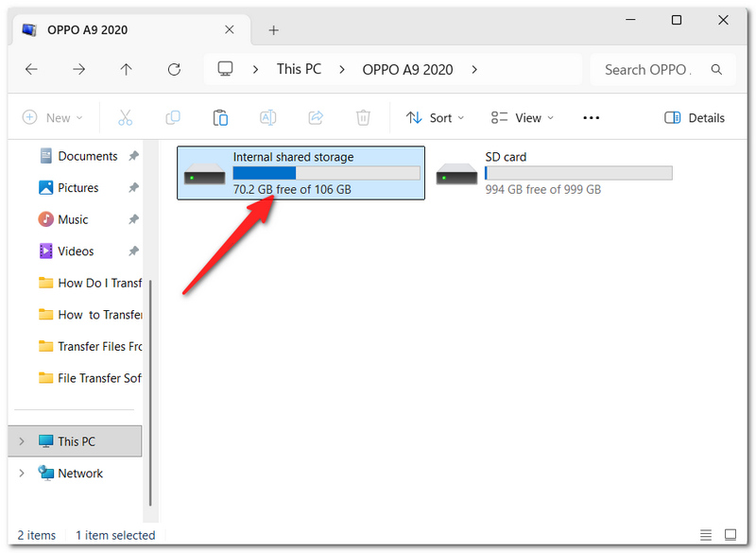Click the Rename icon in toolbar
This screenshot has width=756, height=553.
[267, 117]
